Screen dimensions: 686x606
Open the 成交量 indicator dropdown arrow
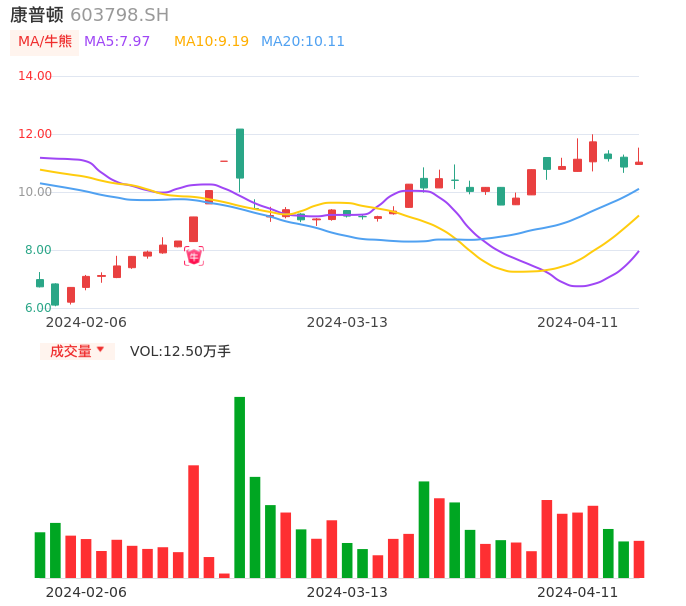(x=100, y=350)
